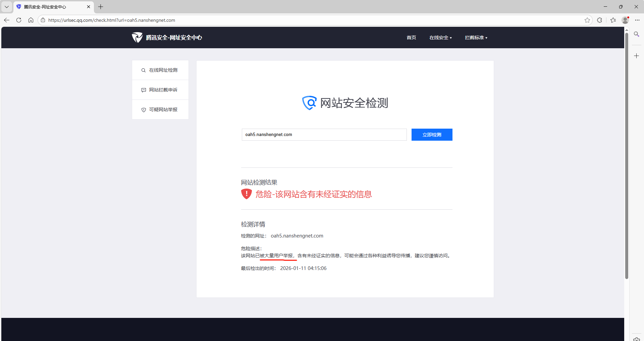
Task: Open the browser profile avatar
Action: pyautogui.click(x=625, y=20)
